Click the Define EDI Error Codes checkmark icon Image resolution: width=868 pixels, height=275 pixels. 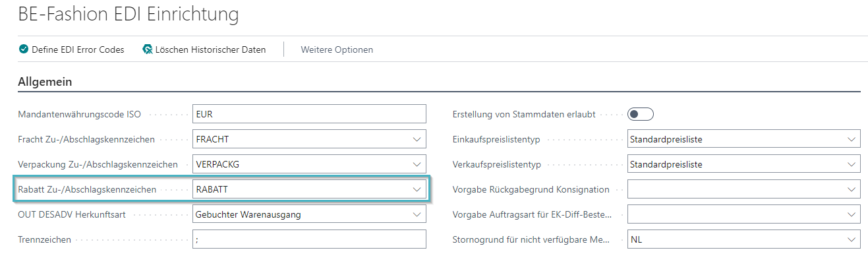point(24,49)
